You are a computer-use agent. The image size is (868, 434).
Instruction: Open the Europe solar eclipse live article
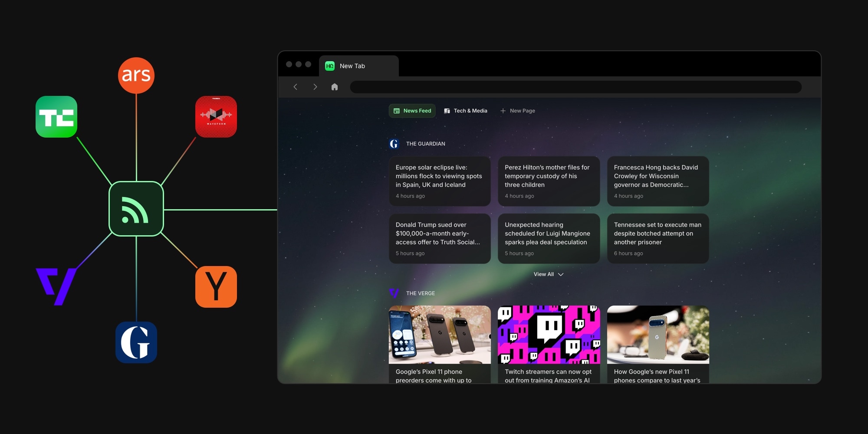pyautogui.click(x=440, y=181)
